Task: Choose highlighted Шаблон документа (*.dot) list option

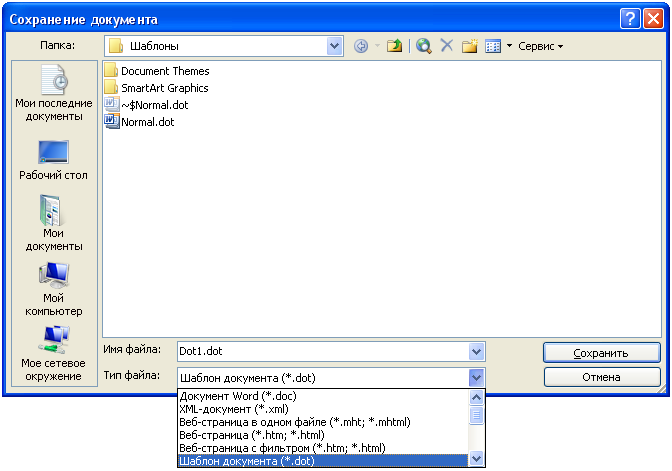Action: pyautogui.click(x=323, y=461)
